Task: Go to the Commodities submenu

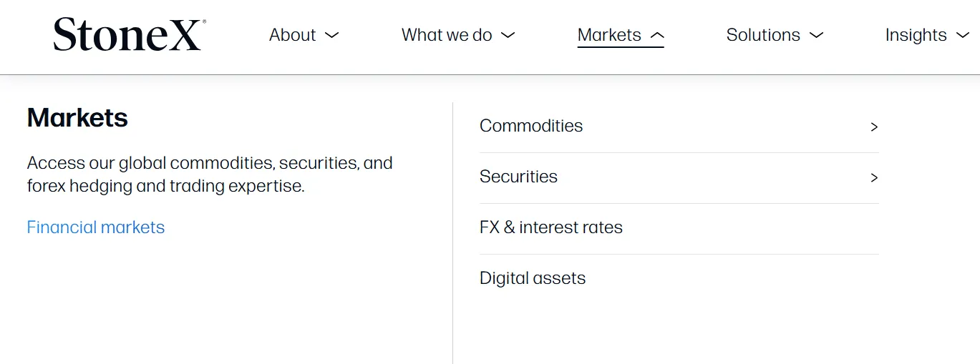Action: pyautogui.click(x=679, y=127)
